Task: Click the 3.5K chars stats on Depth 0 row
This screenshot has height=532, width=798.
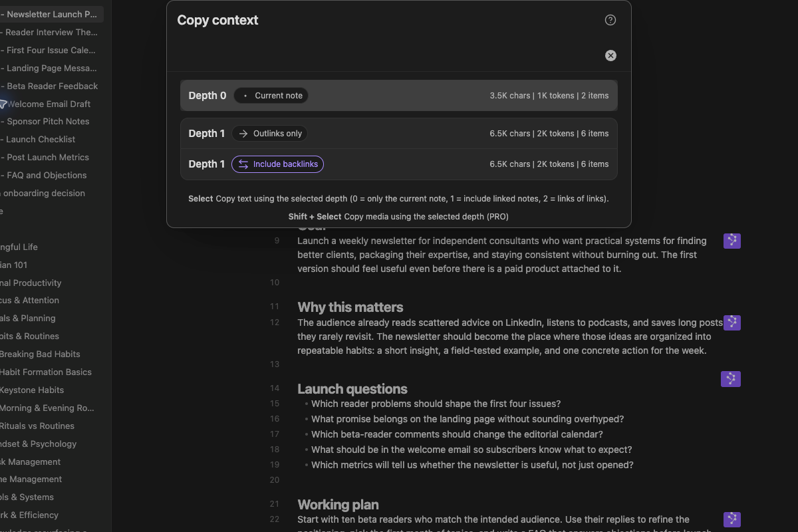Action: [549, 96]
